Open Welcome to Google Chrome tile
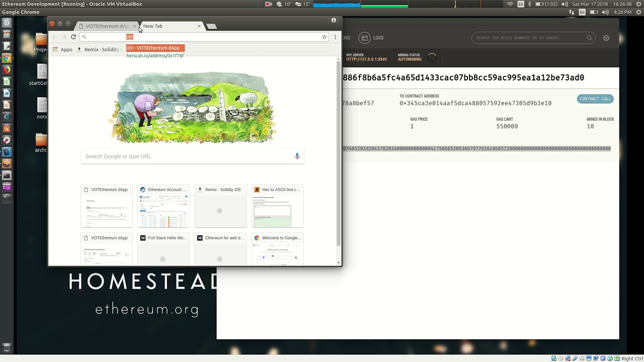 tap(278, 249)
